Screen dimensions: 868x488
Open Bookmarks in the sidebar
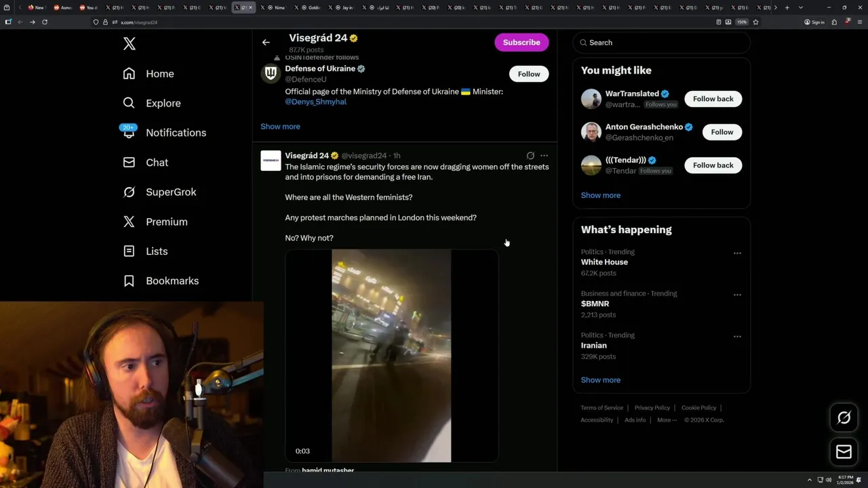pyautogui.click(x=161, y=281)
